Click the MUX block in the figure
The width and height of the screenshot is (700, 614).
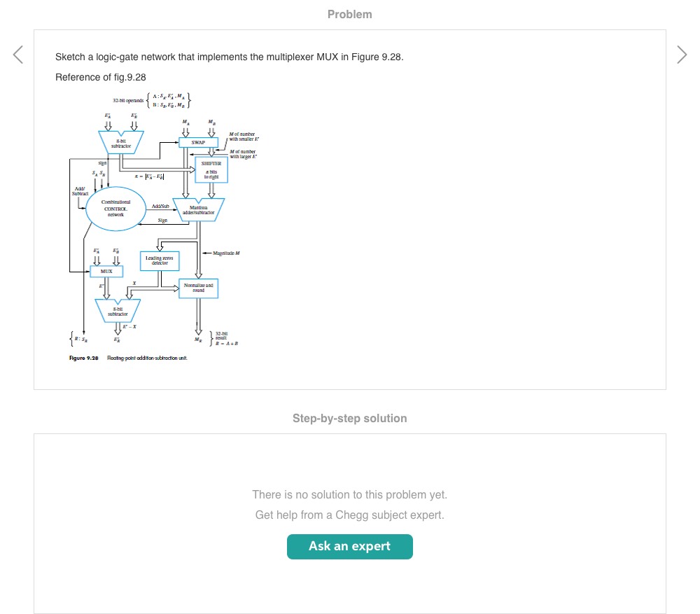pyautogui.click(x=106, y=270)
